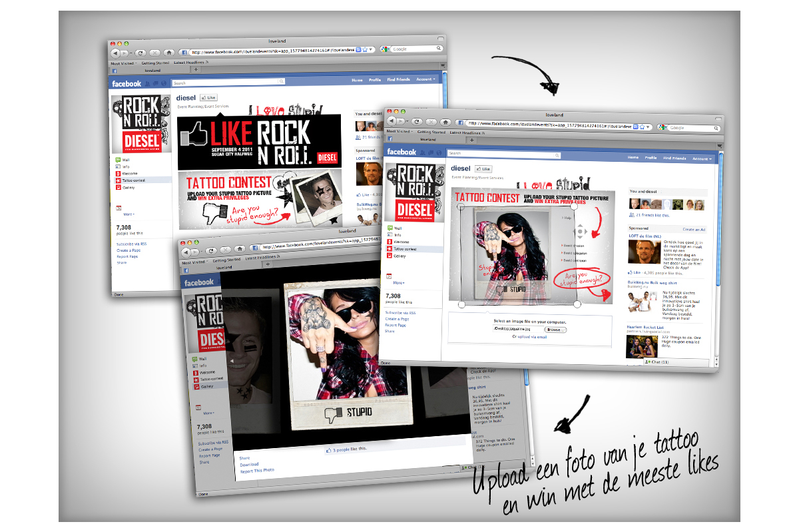Click Back arrow in the right browser window
This screenshot has height=532, width=799.
point(393,123)
